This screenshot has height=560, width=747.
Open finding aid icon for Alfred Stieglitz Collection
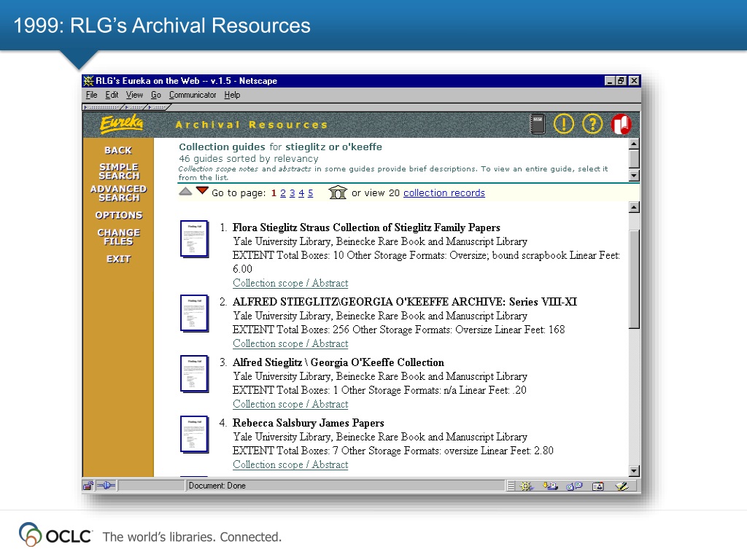pos(194,374)
